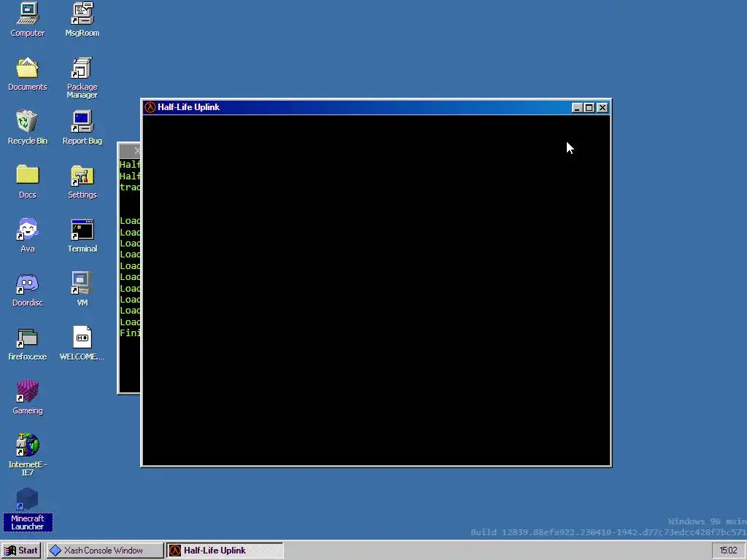
Task: Click the Report Bug desktop shortcut
Action: point(82,127)
